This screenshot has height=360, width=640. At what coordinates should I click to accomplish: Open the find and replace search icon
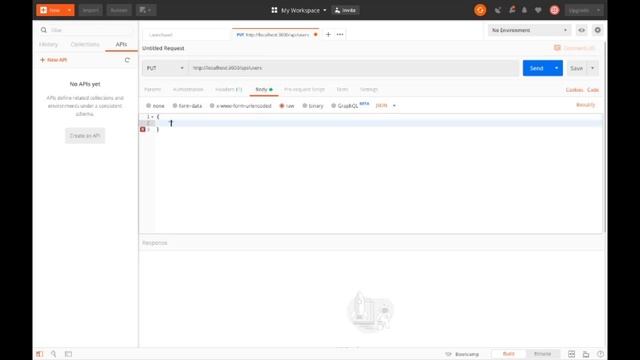[53, 354]
